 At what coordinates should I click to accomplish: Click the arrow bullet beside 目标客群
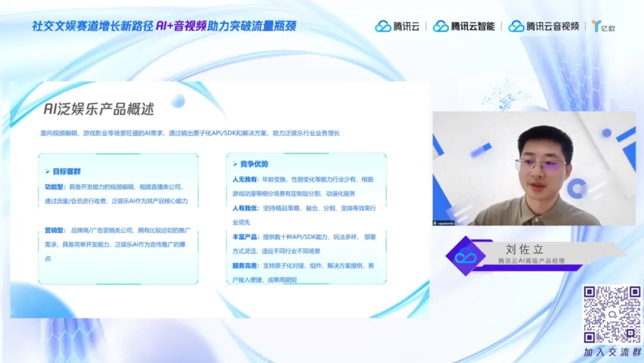pos(47,171)
